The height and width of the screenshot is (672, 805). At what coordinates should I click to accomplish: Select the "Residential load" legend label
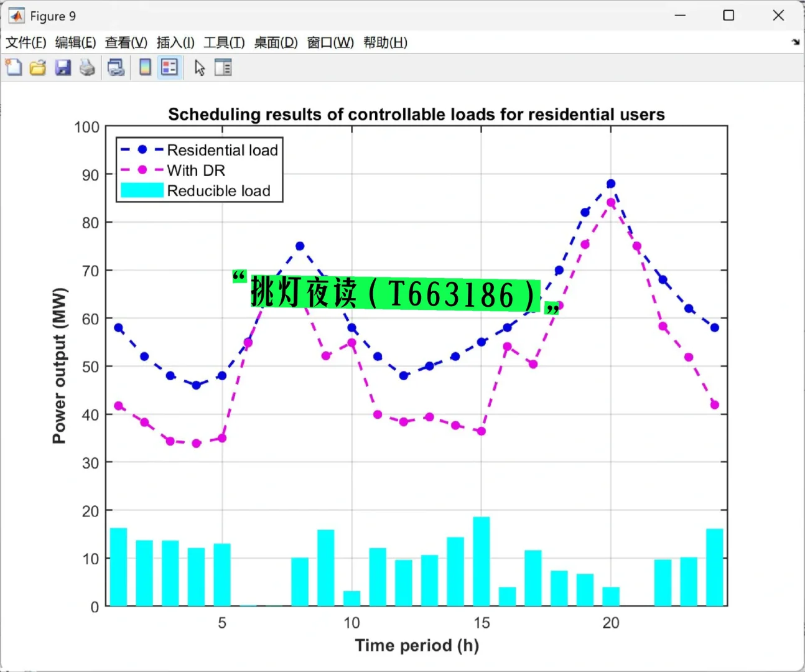222,150
